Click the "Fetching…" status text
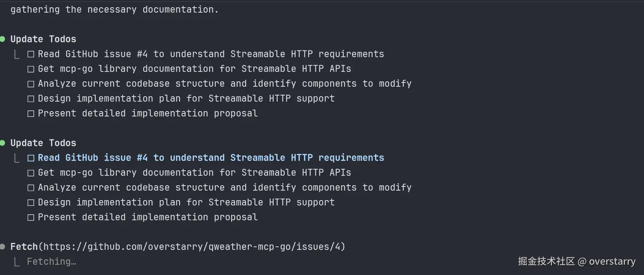This screenshot has width=644, height=275. (52, 262)
